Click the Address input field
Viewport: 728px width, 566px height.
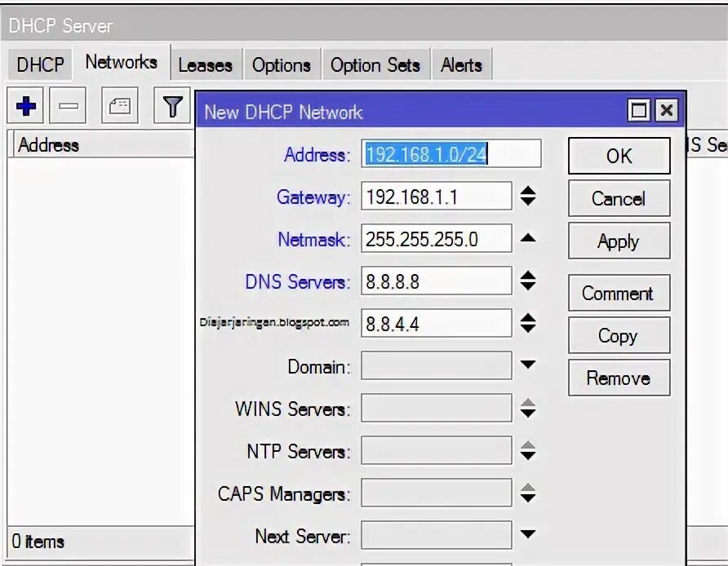(451, 153)
